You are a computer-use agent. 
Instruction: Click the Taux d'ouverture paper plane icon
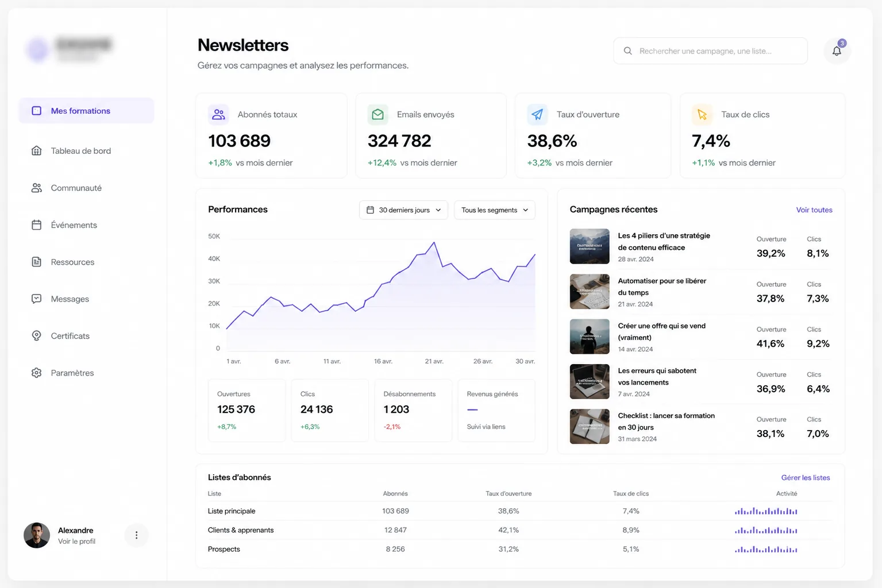[x=537, y=114]
